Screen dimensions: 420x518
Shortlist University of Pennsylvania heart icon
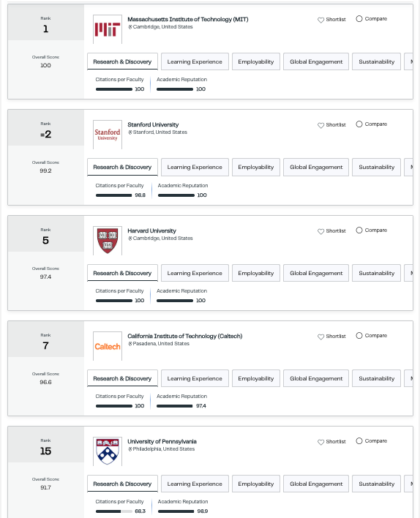[320, 442]
